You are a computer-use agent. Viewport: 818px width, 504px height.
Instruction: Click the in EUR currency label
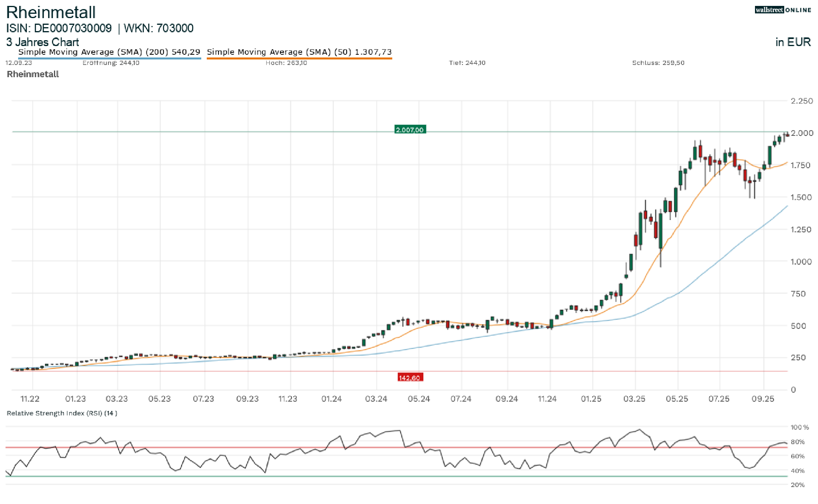[x=793, y=42]
